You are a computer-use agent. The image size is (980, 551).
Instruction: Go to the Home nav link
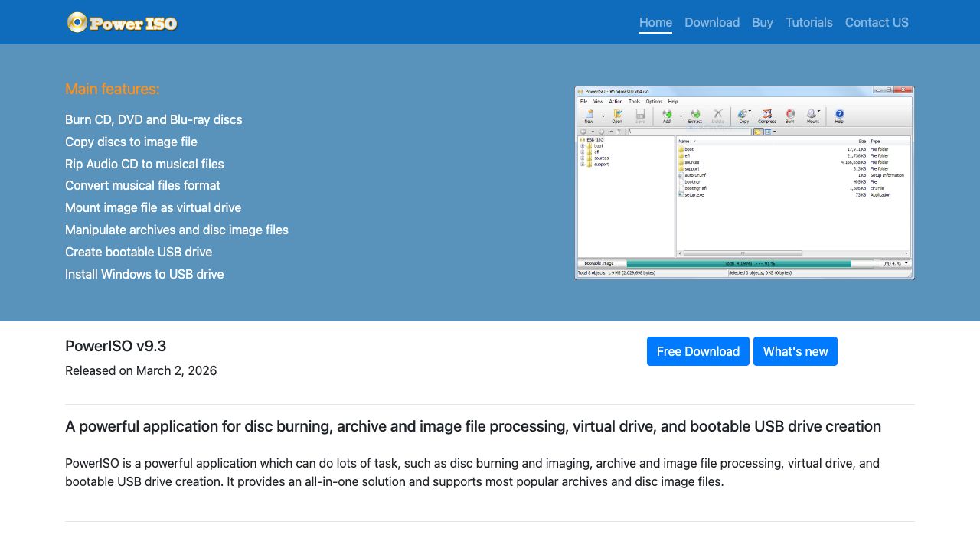655,22
